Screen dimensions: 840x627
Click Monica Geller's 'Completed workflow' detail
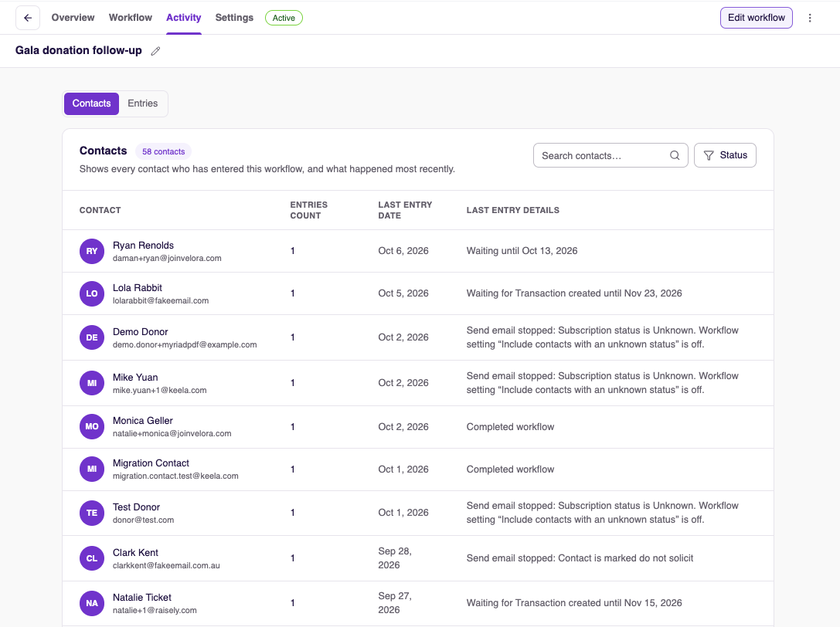click(x=510, y=427)
